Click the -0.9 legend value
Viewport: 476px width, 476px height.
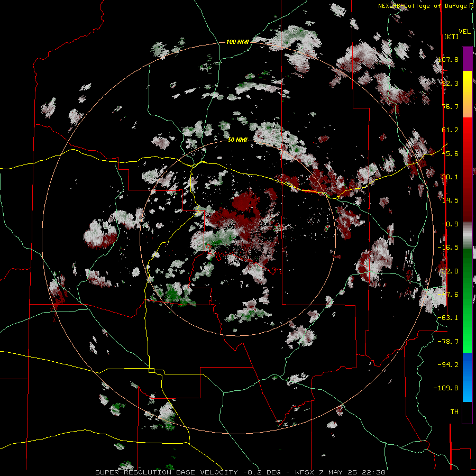pyautogui.click(x=450, y=224)
